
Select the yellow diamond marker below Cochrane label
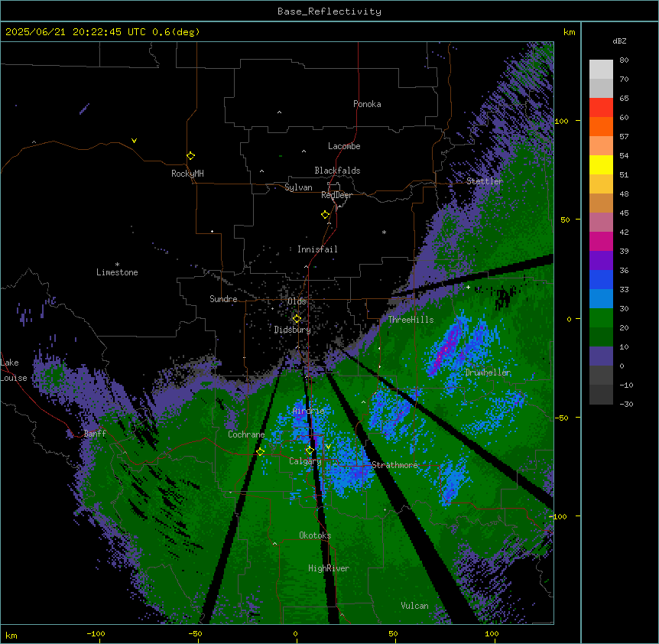pyautogui.click(x=260, y=452)
